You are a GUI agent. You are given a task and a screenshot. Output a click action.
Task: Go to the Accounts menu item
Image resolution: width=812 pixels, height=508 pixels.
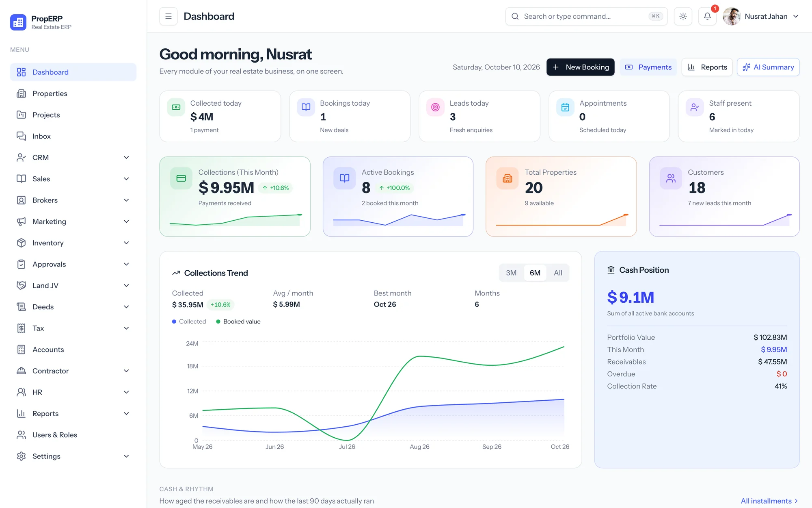(x=73, y=350)
